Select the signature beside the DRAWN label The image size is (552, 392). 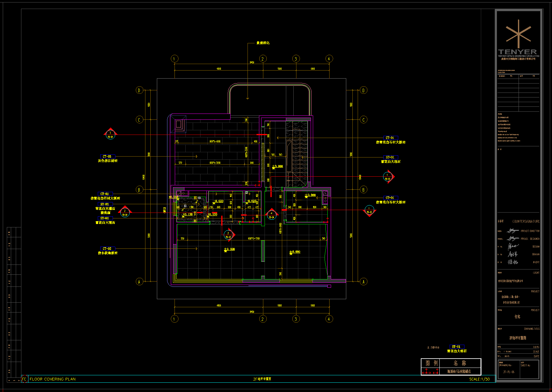click(x=513, y=254)
